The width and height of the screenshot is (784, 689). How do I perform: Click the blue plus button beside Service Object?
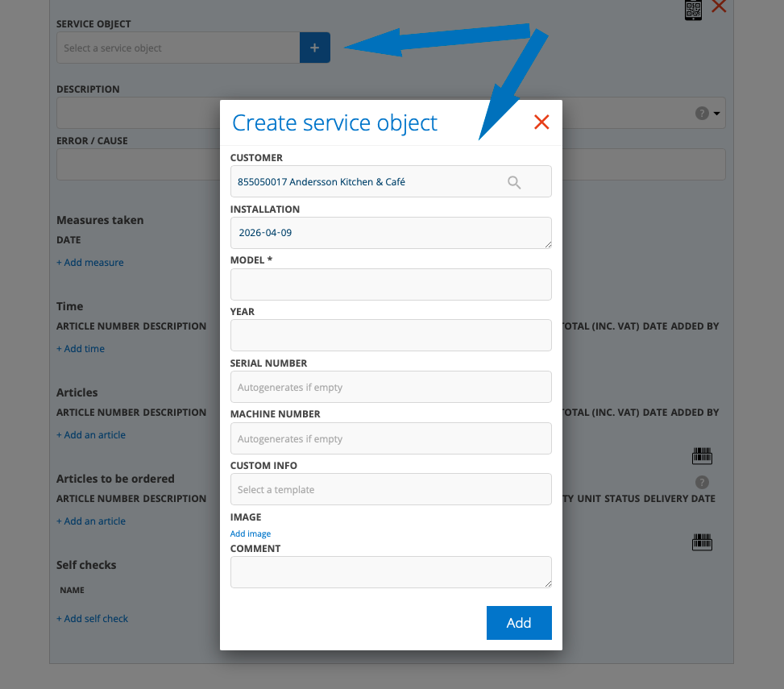314,48
